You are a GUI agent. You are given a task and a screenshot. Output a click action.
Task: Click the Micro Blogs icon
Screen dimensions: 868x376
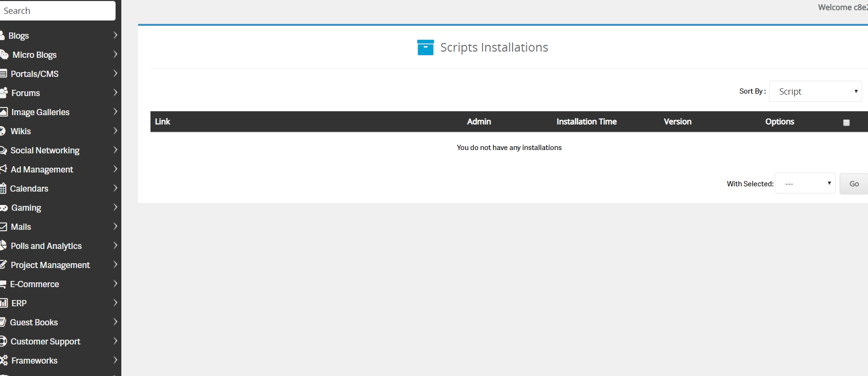pos(5,55)
